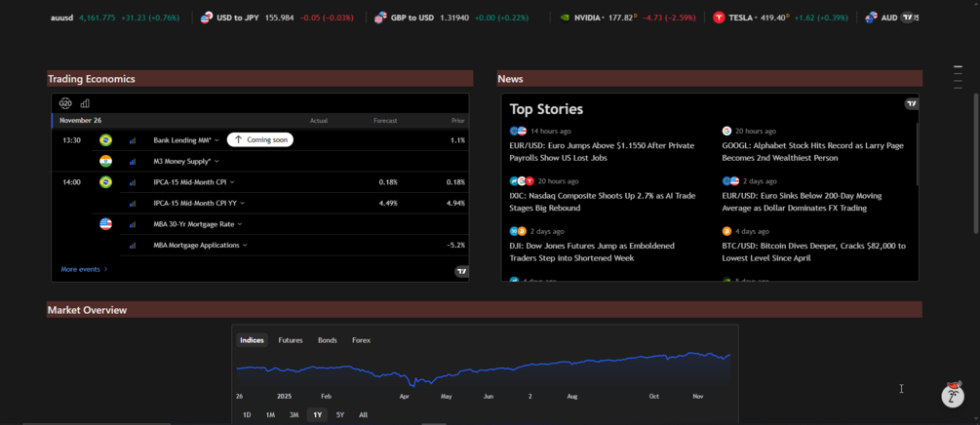980x425 pixels.
Task: Expand the MBA Mortgage Applications chevron
Action: (245, 246)
